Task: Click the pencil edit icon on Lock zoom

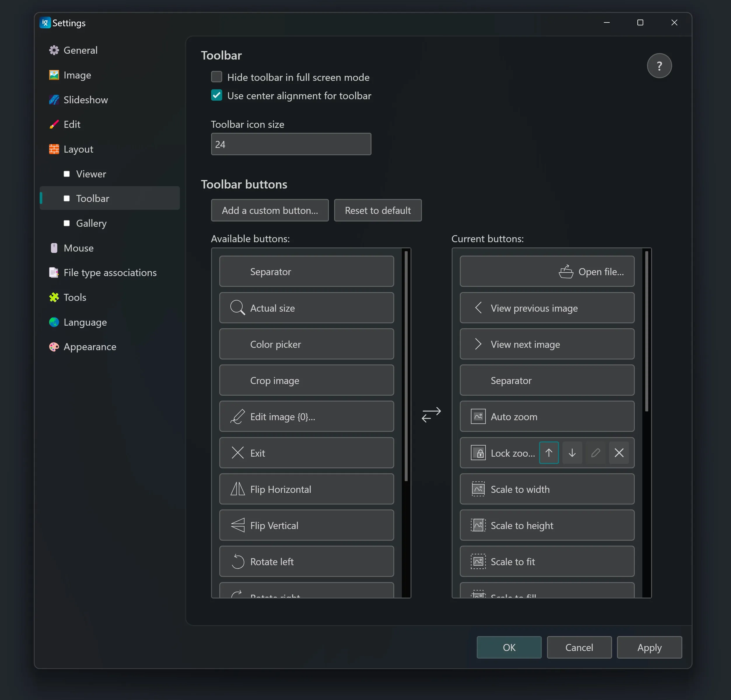Action: tap(596, 453)
